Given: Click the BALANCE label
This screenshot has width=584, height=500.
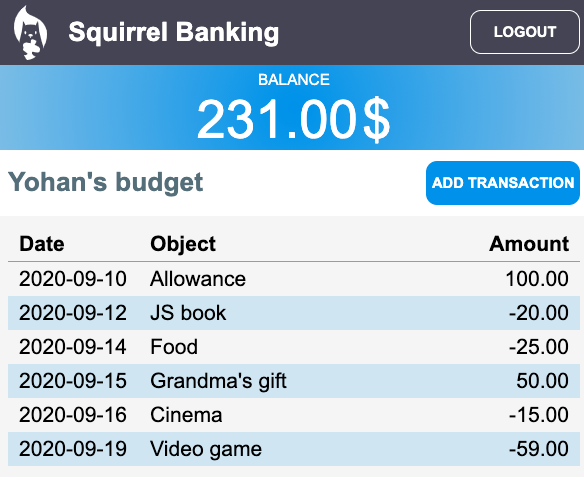Looking at the screenshot, I should tap(293, 80).
